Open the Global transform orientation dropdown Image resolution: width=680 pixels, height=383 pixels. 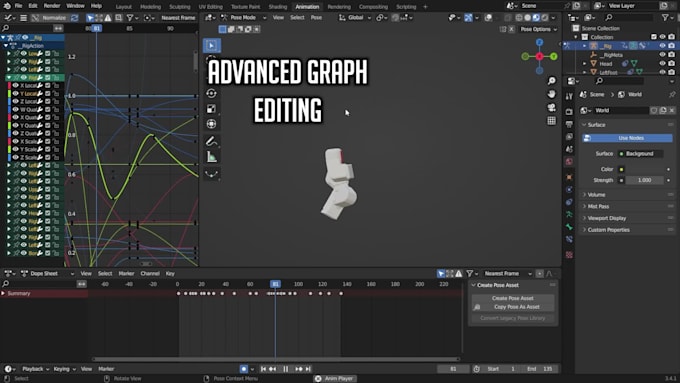point(355,18)
